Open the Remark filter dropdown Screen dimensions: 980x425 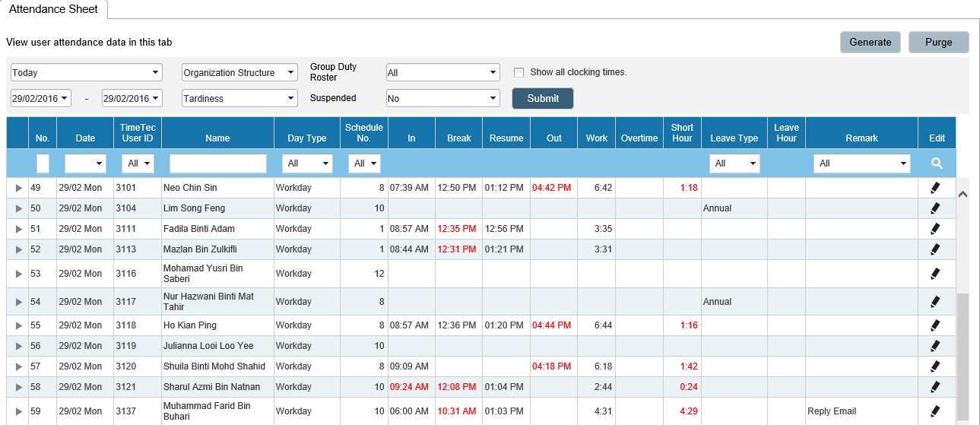[861, 163]
